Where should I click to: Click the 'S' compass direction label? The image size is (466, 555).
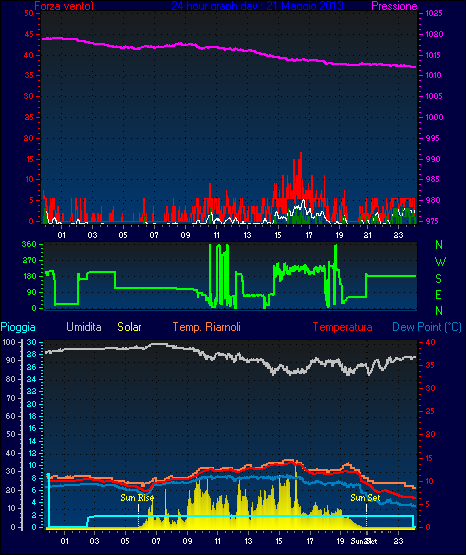(x=438, y=279)
